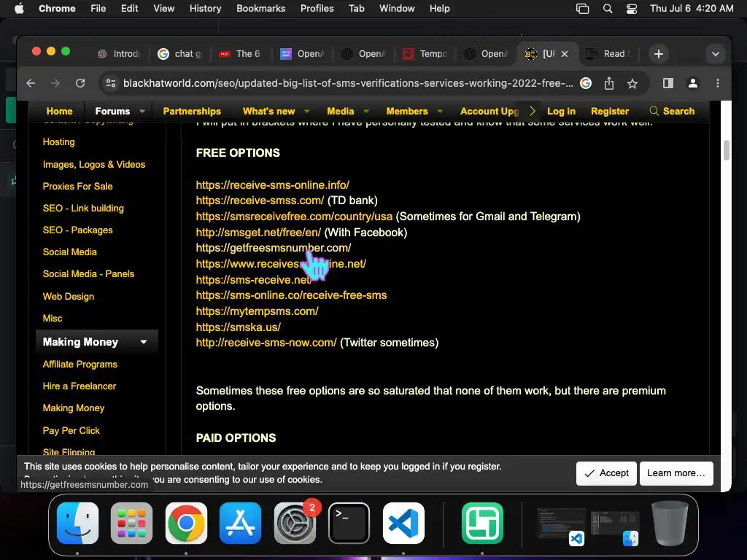Click the date and time in menu bar
Viewport: 747px width, 560px height.
692,9
